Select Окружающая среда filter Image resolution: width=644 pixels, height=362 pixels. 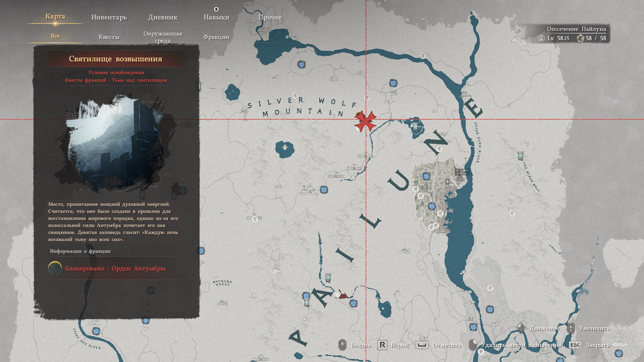tap(163, 37)
